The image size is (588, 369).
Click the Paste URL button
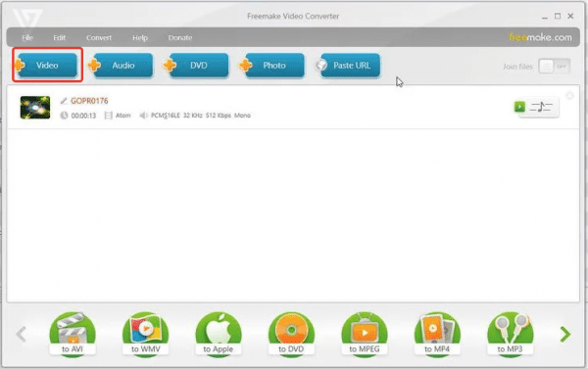point(348,66)
